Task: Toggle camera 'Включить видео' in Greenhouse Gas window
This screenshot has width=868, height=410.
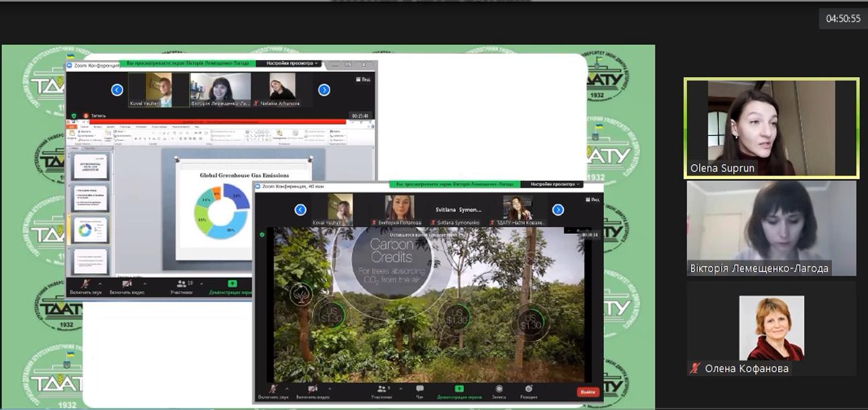Action: (x=127, y=287)
